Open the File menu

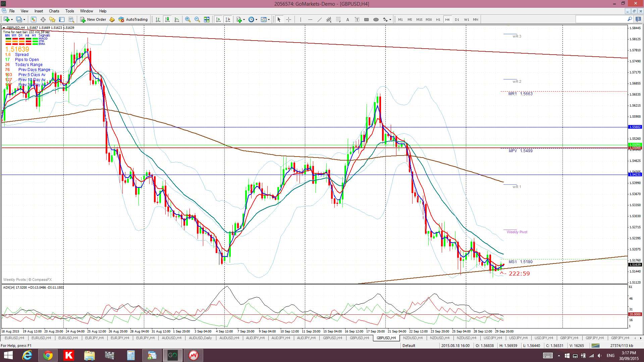(x=12, y=11)
